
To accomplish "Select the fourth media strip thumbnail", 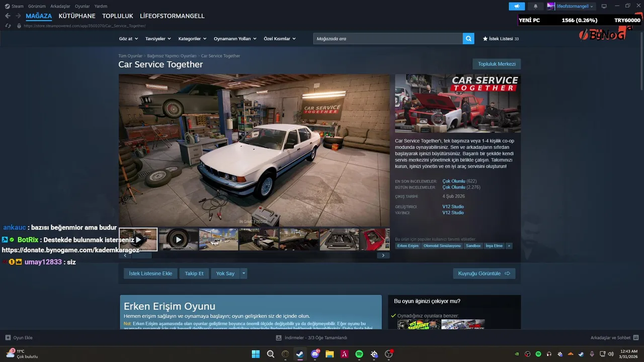I will tap(259, 239).
